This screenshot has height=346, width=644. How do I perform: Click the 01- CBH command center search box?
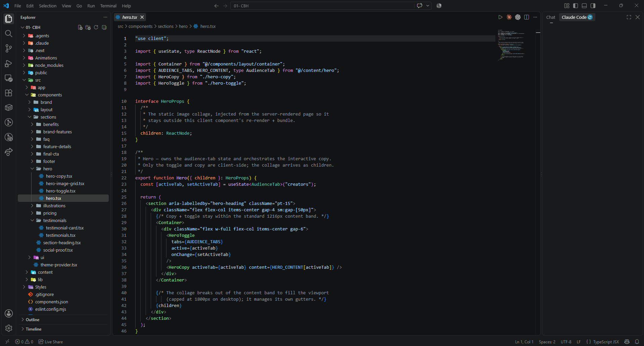point(323,6)
